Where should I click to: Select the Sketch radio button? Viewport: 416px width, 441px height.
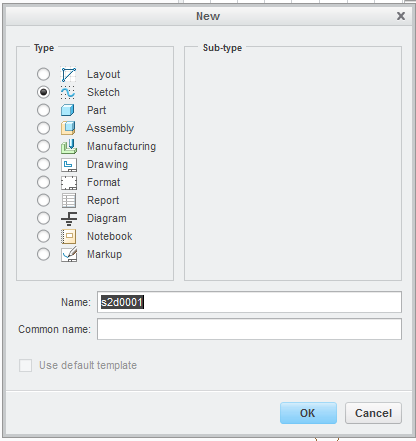[x=43, y=92]
